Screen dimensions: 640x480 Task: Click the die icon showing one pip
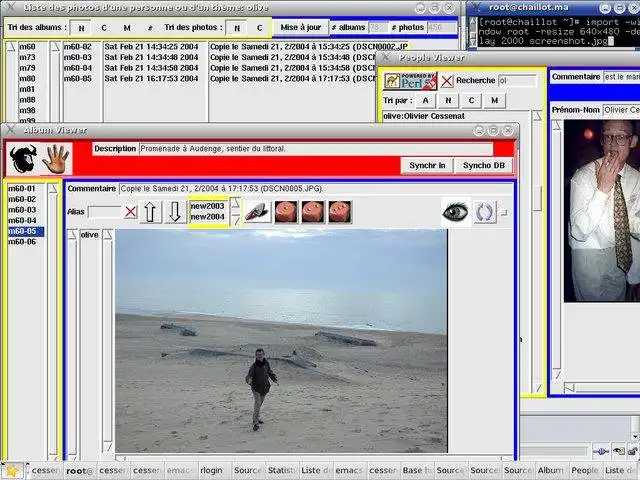286,212
